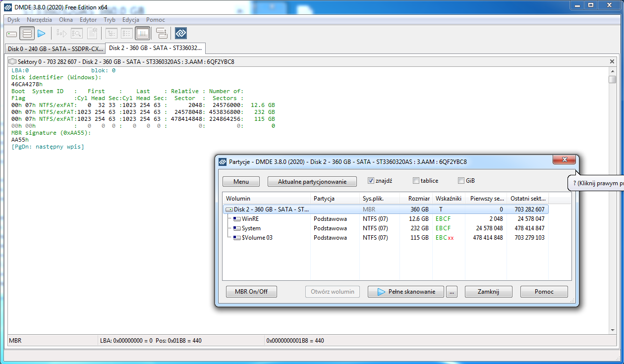Image resolution: width=624 pixels, height=364 pixels.
Task: Click the Sys.plik. column header
Action: (x=380, y=199)
